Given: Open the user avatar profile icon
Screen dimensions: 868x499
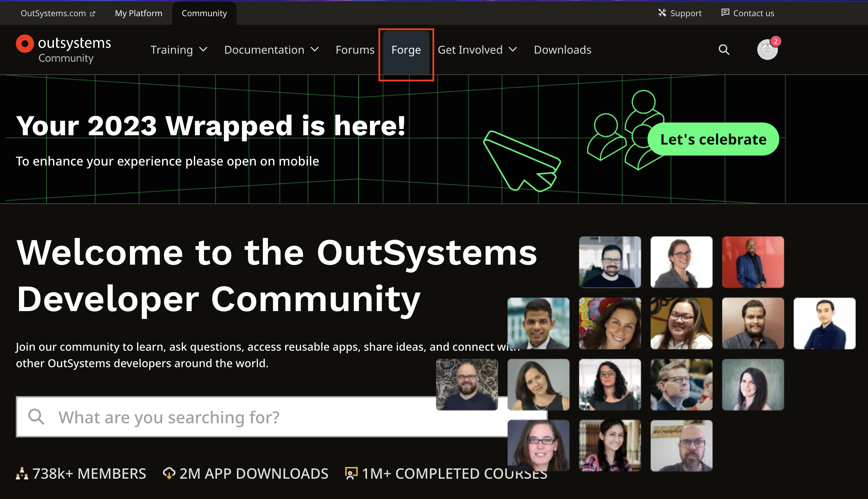Looking at the screenshot, I should [x=767, y=50].
